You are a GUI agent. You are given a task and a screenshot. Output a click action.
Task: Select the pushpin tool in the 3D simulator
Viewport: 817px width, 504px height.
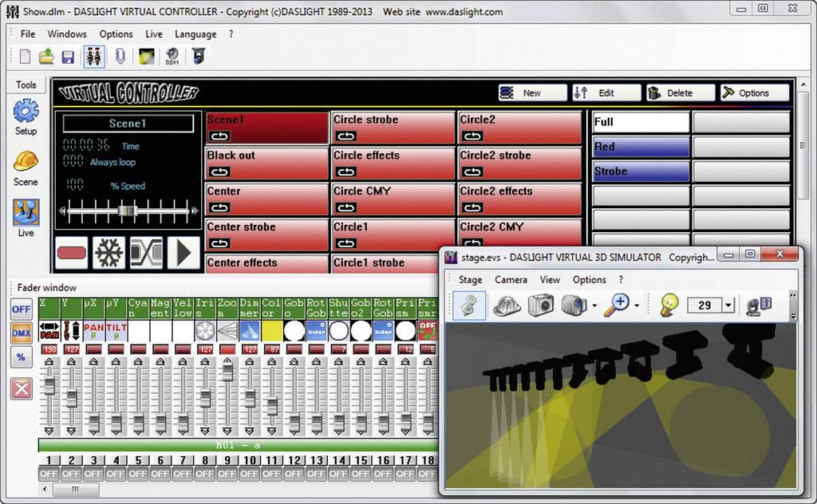click(x=469, y=305)
